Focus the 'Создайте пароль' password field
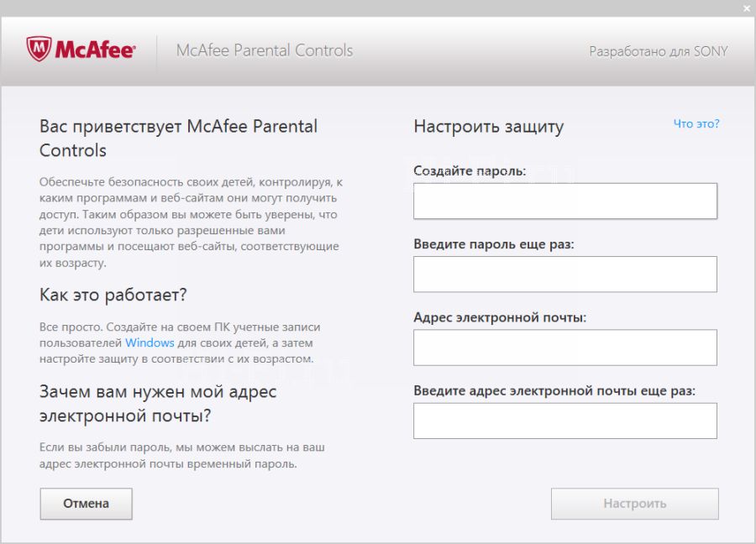 (564, 201)
